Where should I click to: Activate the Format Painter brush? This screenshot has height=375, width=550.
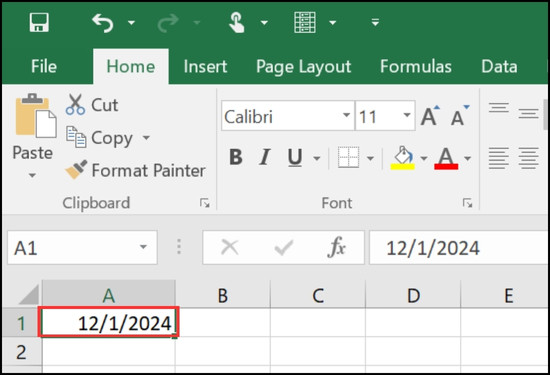pyautogui.click(x=135, y=170)
